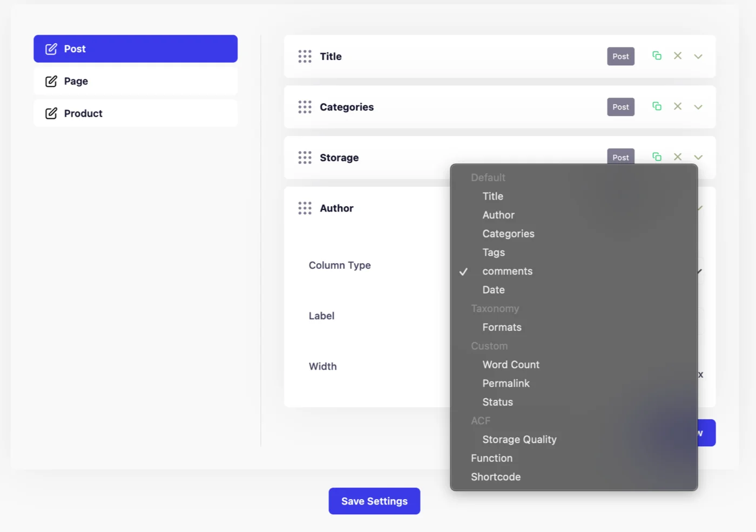Collapse the Storage column via its chevron
Image resolution: width=756 pixels, height=532 pixels.
point(698,157)
